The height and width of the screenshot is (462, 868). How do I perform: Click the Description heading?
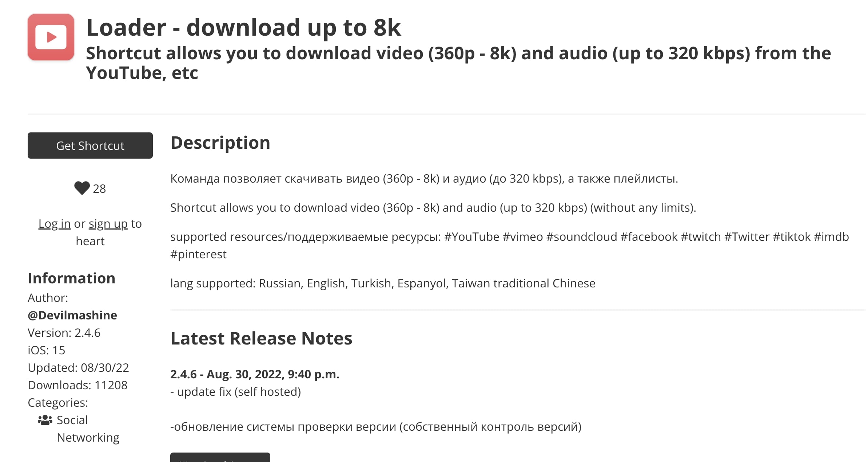[x=220, y=143]
